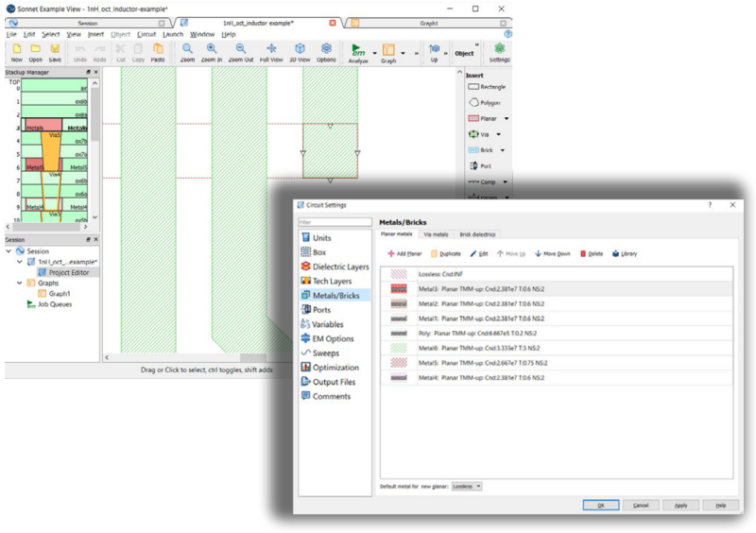756x533 pixels.
Task: Select the Poly planar metal row
Action: (x=557, y=334)
